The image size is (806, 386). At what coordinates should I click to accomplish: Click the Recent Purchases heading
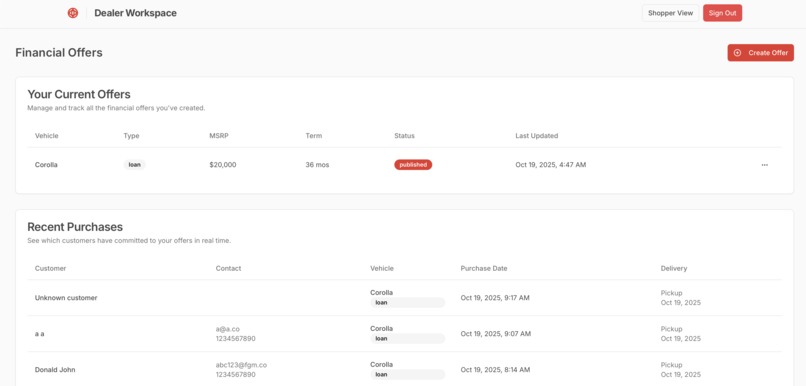pyautogui.click(x=75, y=227)
